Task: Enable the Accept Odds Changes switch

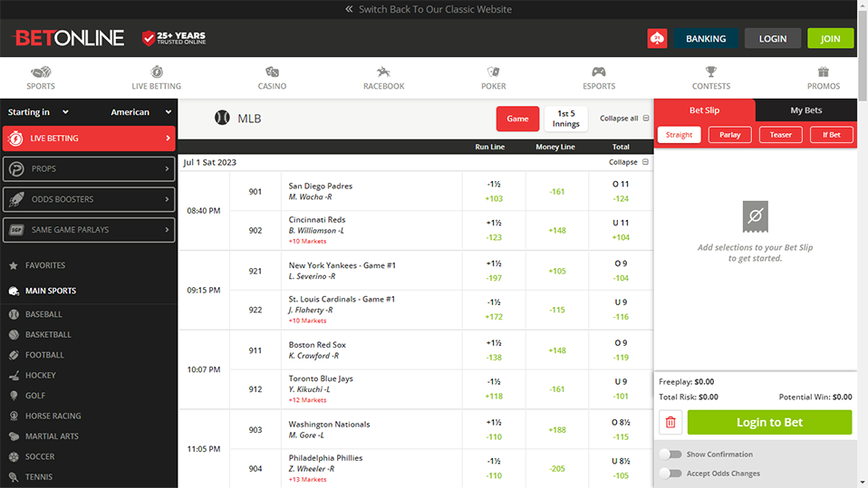Action: 670,474
